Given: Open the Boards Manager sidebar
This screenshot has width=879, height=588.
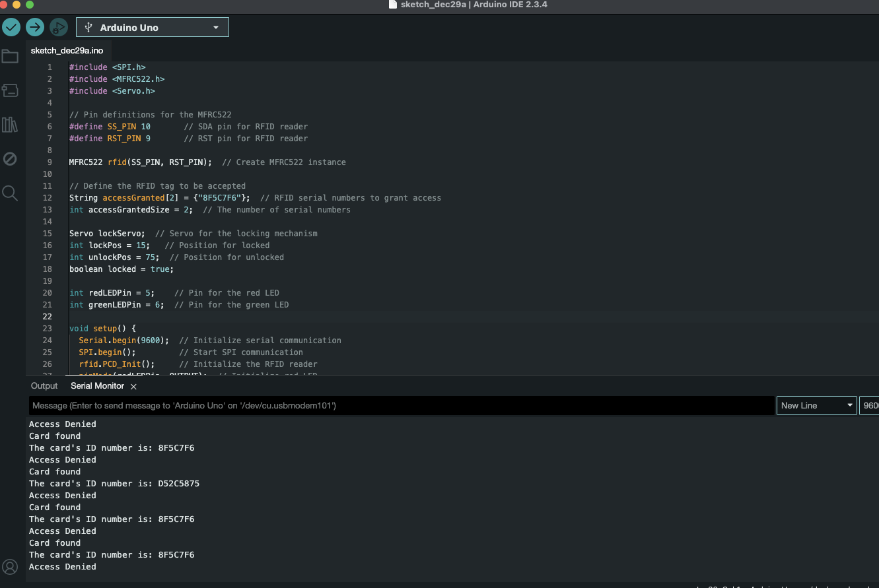Looking at the screenshot, I should click(x=10, y=90).
